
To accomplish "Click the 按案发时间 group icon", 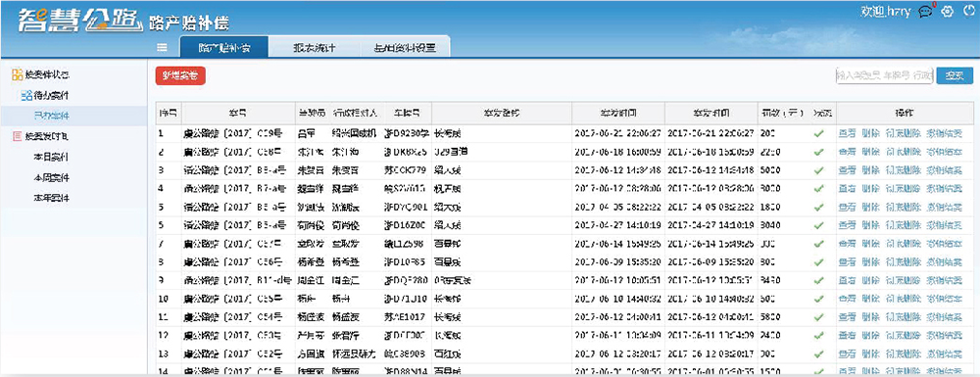I will (17, 136).
